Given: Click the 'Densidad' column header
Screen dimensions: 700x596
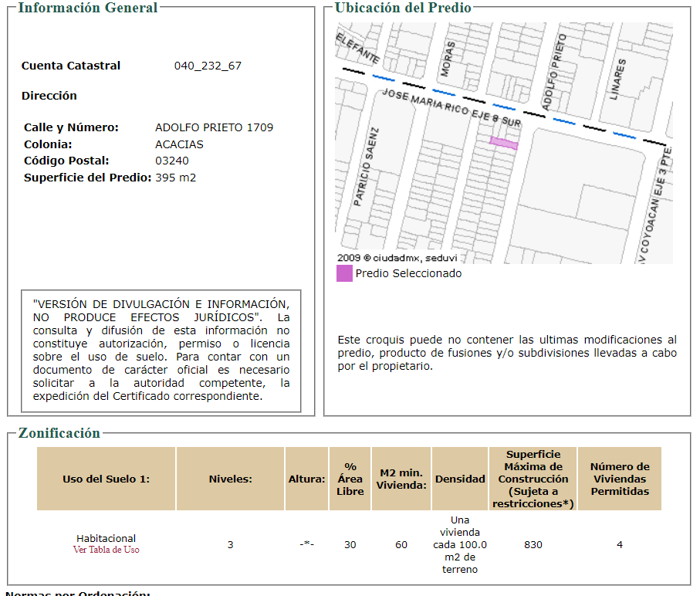Looking at the screenshot, I should pos(460,479).
